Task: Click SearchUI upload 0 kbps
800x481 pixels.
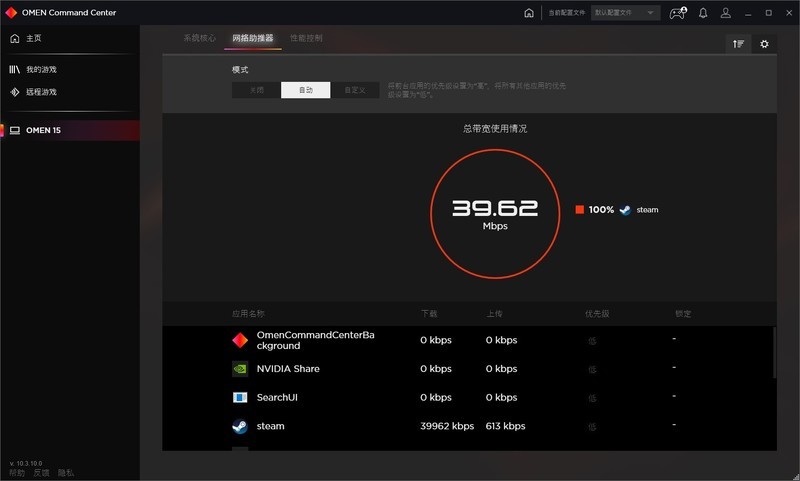Action: point(502,397)
